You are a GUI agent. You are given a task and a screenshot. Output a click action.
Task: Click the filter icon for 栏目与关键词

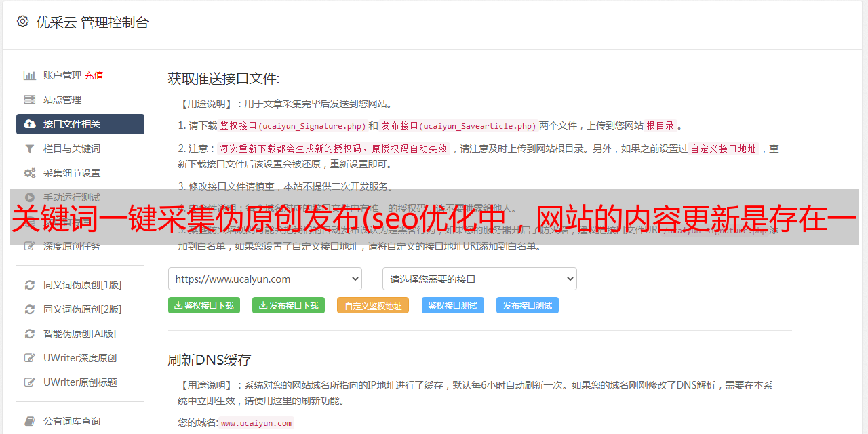click(30, 149)
